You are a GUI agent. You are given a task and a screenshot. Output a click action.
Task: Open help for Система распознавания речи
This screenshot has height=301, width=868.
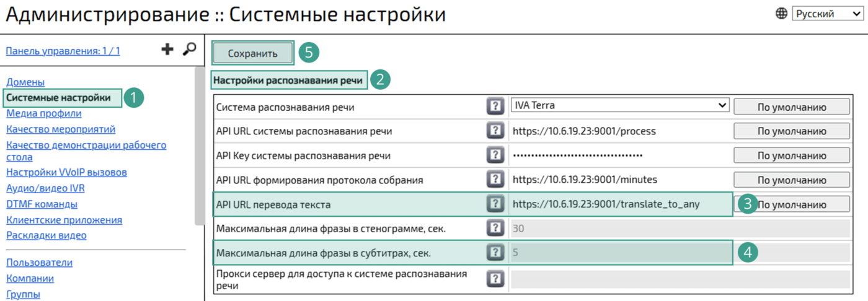495,107
